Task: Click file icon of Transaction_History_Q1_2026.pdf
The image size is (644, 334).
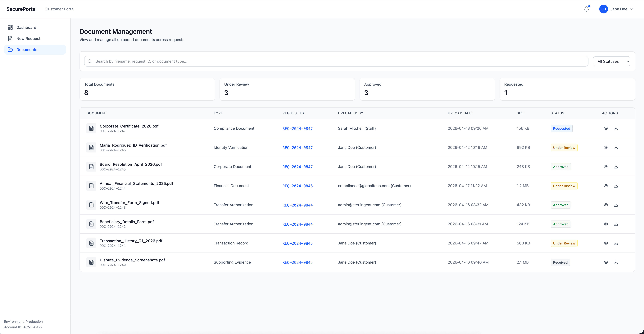Action: [x=91, y=243]
